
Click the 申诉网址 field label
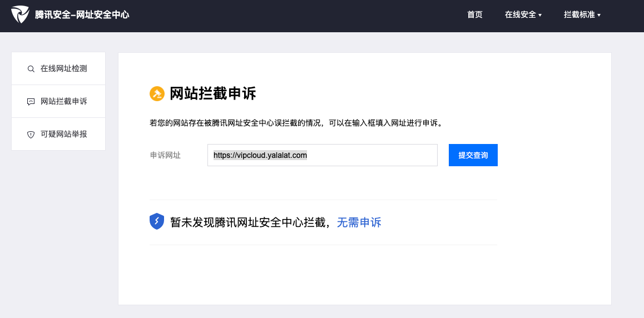165,156
